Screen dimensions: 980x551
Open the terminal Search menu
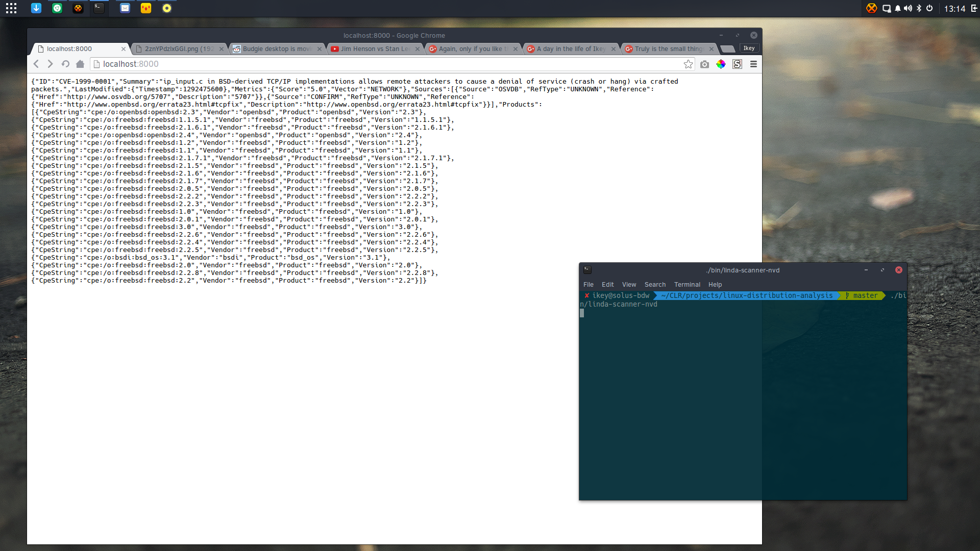(655, 285)
